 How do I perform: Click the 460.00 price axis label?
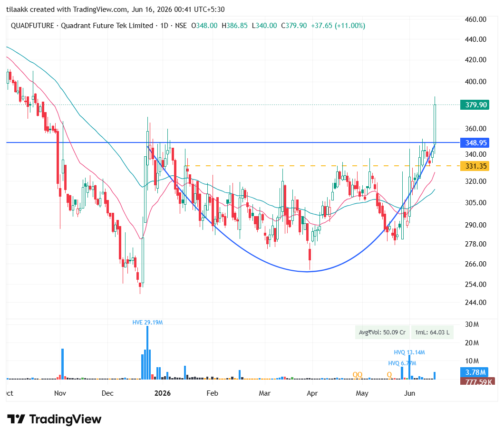475,19
